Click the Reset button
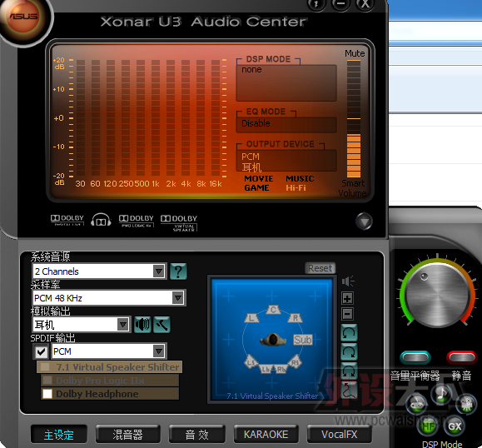 point(320,268)
